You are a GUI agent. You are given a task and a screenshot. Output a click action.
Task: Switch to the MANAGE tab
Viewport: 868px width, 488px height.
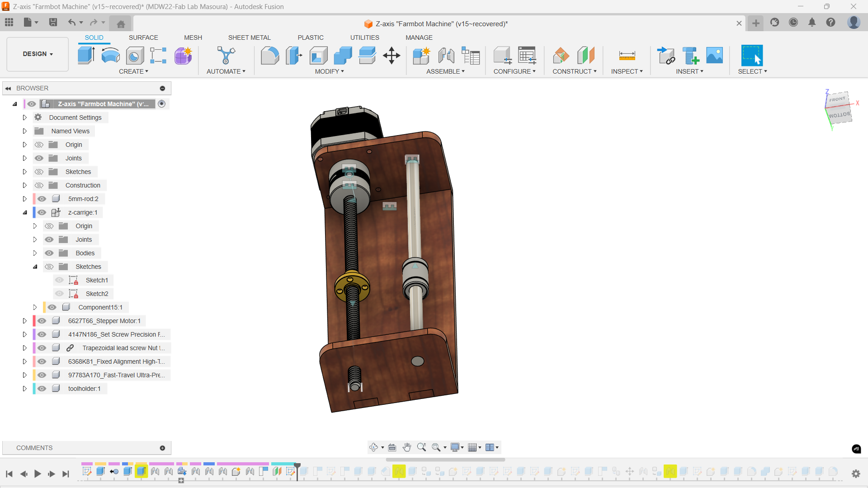419,38
